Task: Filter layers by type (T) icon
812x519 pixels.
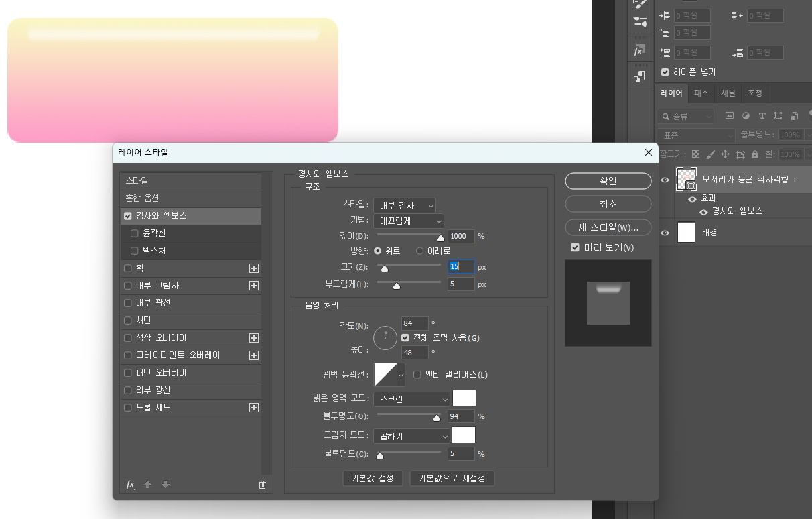Action: pos(762,116)
